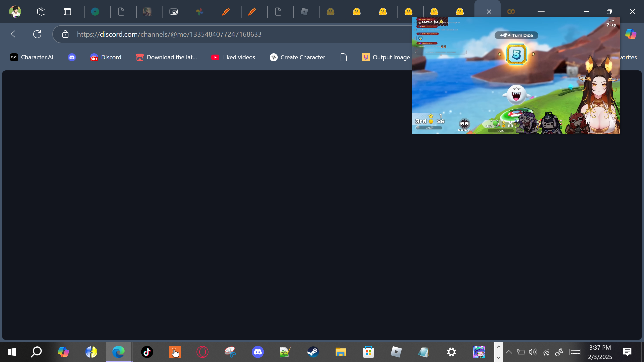Open Steam from the taskbar
Screen dimensions: 644x362
(x=313, y=352)
